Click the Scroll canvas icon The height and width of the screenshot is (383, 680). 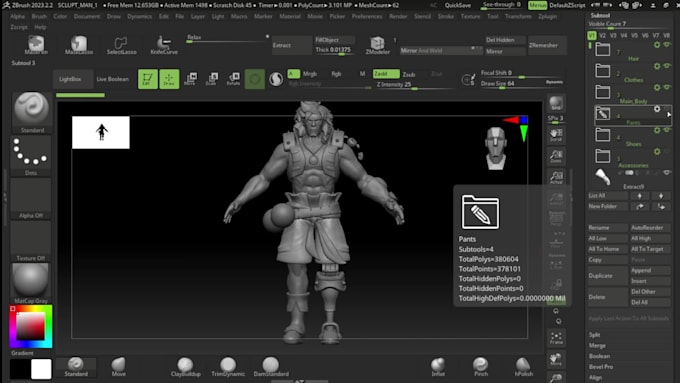556,135
